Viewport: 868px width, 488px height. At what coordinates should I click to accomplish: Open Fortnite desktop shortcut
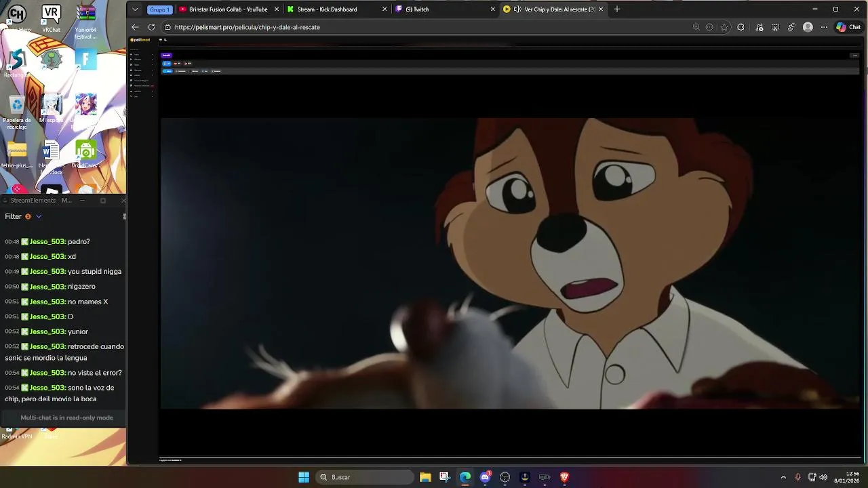click(x=85, y=60)
